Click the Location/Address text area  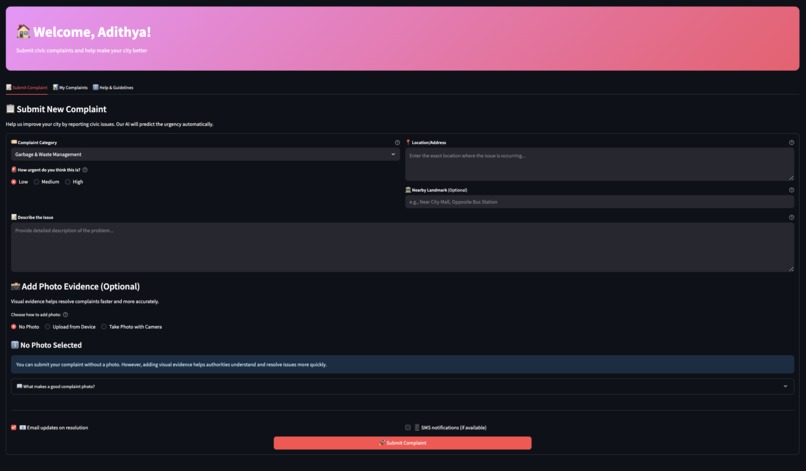(x=599, y=164)
